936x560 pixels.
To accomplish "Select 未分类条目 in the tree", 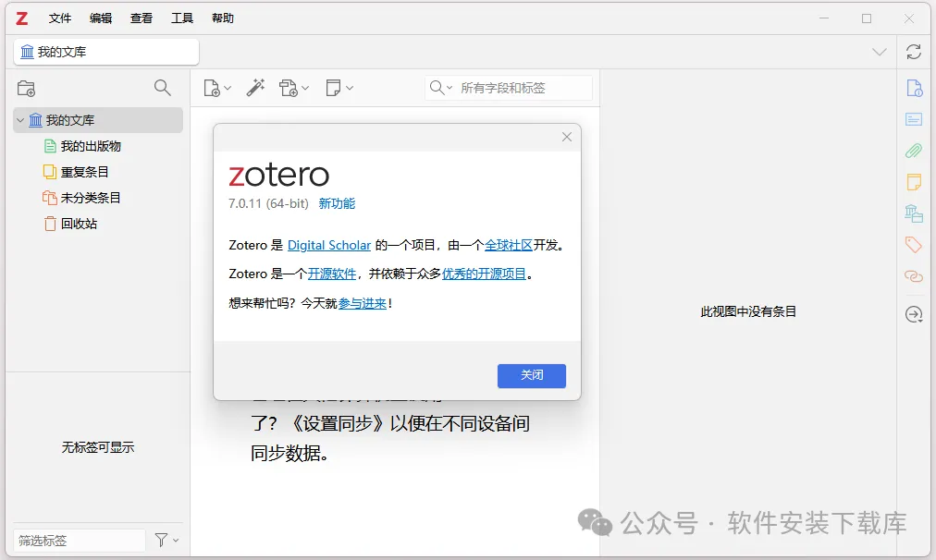I will 91,198.
